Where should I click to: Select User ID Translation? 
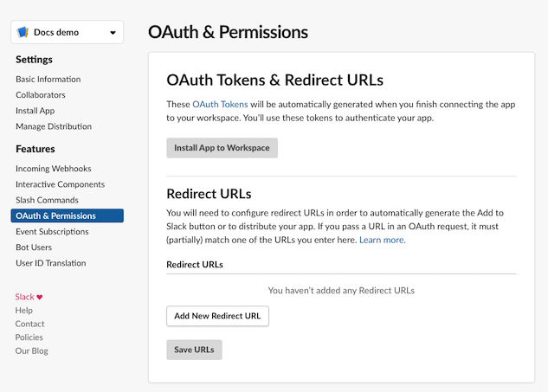point(51,263)
